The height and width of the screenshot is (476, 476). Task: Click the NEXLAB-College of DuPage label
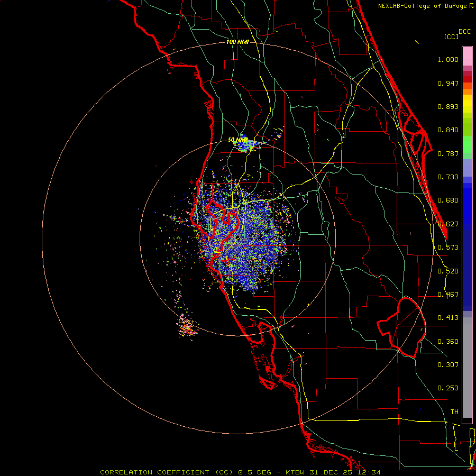coord(425,6)
